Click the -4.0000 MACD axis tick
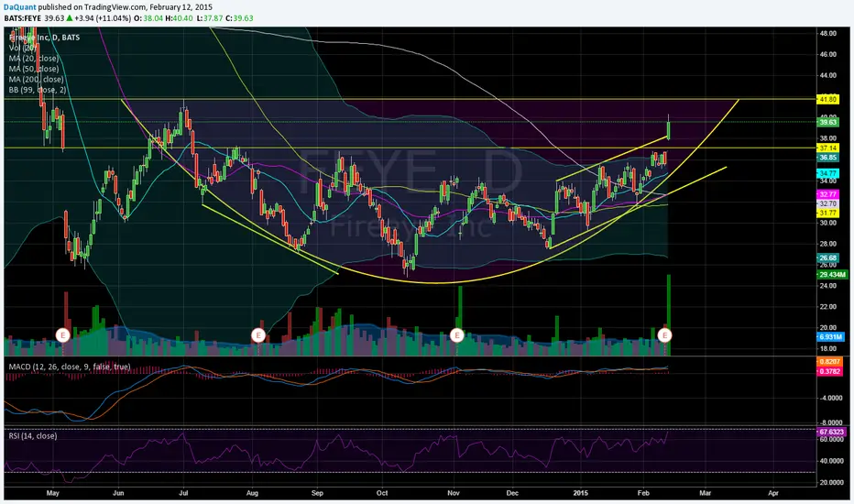Image resolution: width=854 pixels, height=504 pixels. point(832,398)
